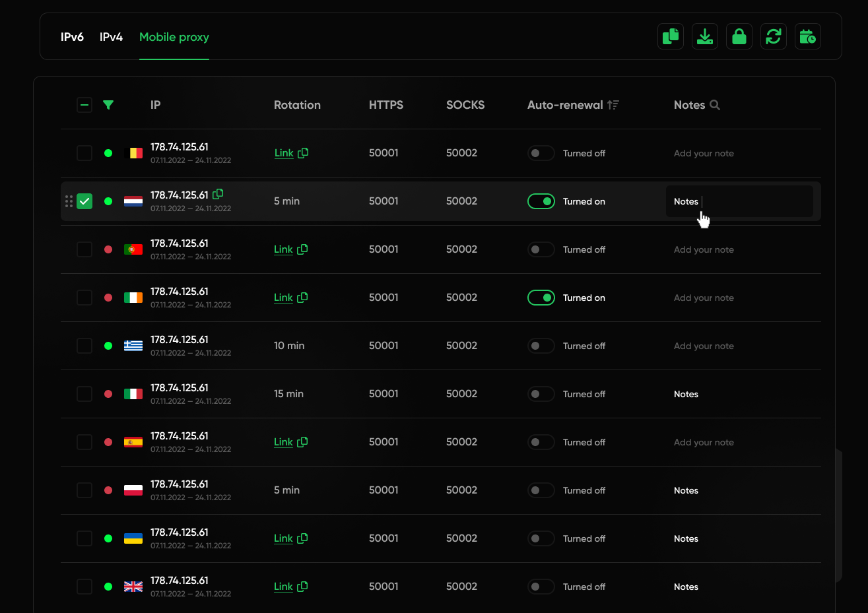Viewport: 868px width, 613px height.
Task: Copy the rotation link in Ukraine flag row
Action: 302,538
